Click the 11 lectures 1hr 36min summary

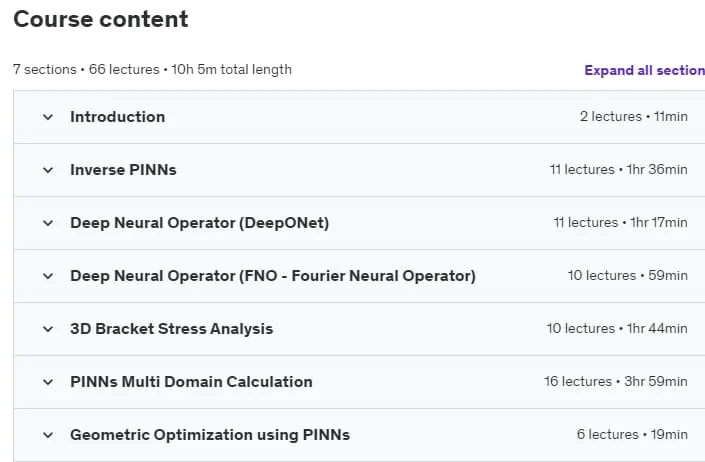click(619, 170)
